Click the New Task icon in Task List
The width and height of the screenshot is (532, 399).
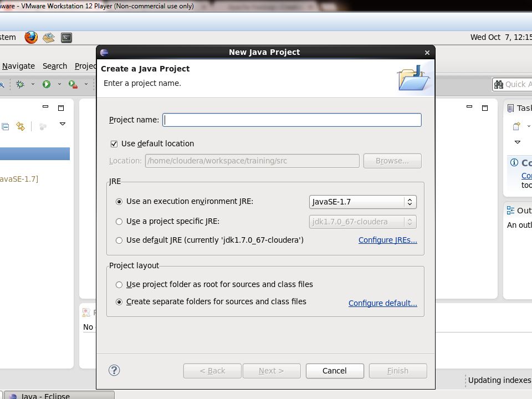pyautogui.click(x=516, y=126)
